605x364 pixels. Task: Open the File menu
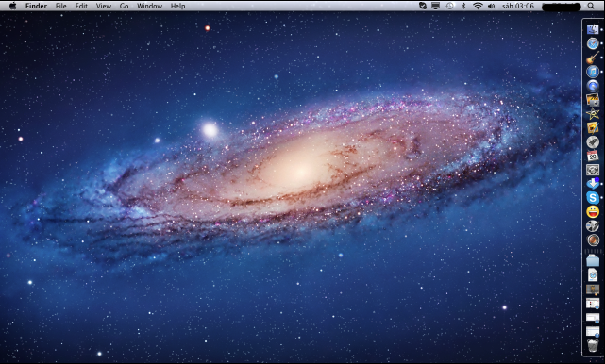pyautogui.click(x=61, y=6)
